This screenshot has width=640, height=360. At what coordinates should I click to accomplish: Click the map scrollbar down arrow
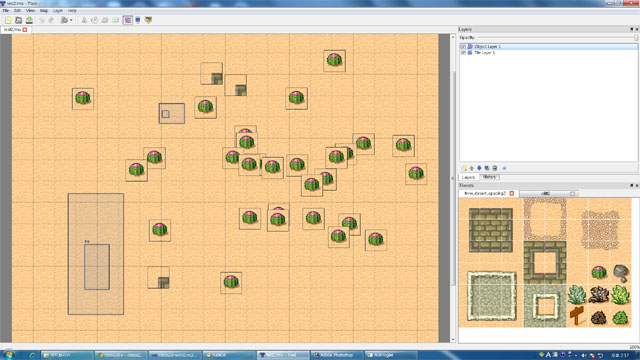[x=453, y=339]
